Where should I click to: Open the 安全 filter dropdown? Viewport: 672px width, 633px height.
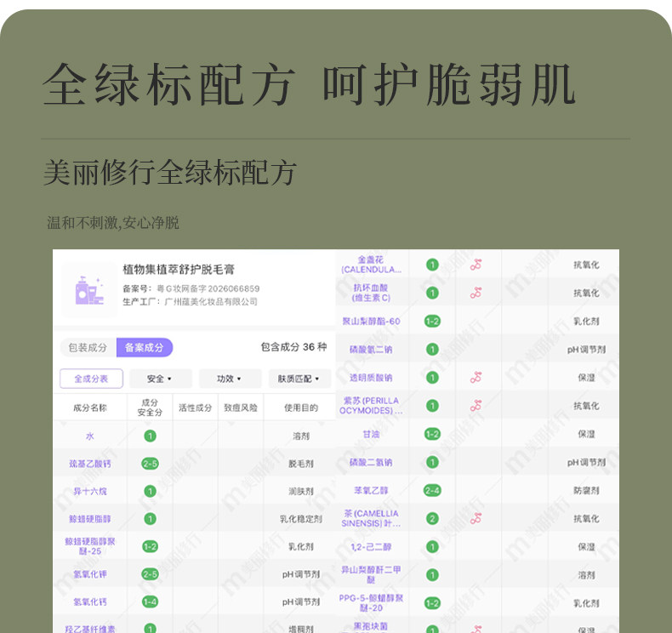click(161, 379)
